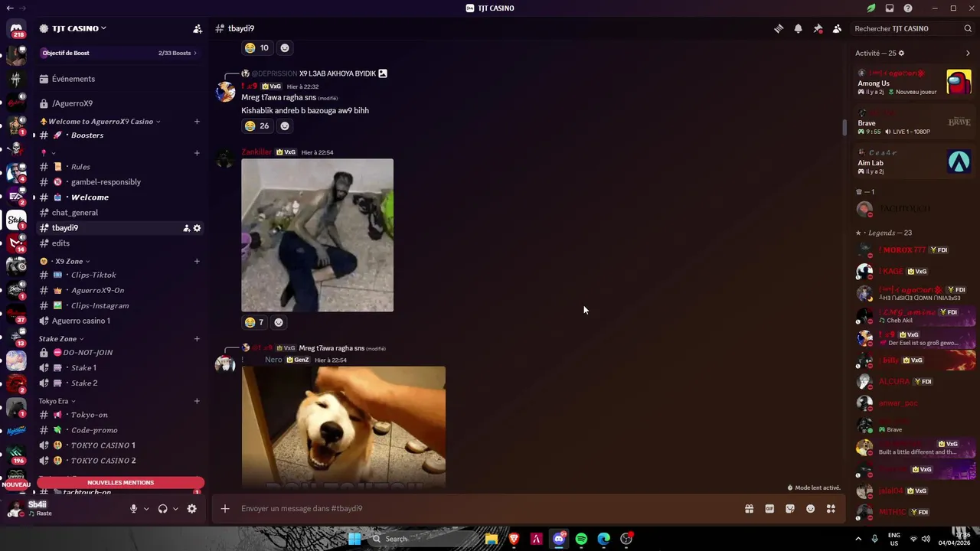Screen dimensions: 980x551
Task: Open the Clips-Instagram channel
Action: click(120, 305)
